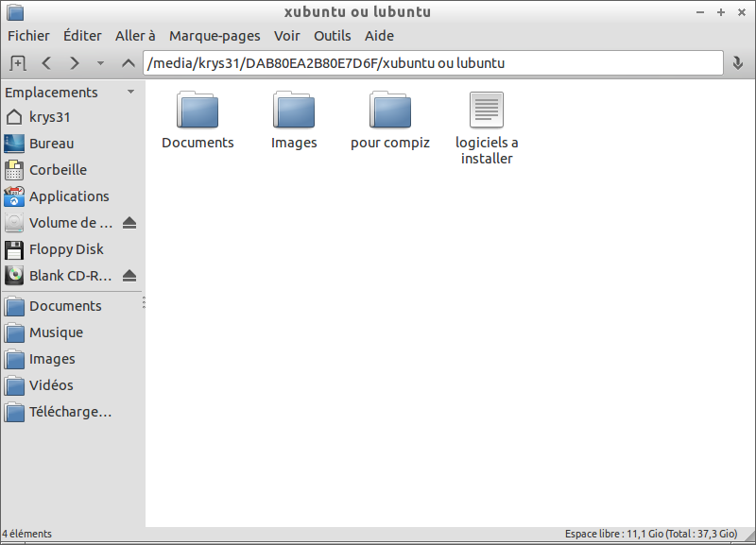
Task: Go up to the parent folder
Action: point(129,63)
